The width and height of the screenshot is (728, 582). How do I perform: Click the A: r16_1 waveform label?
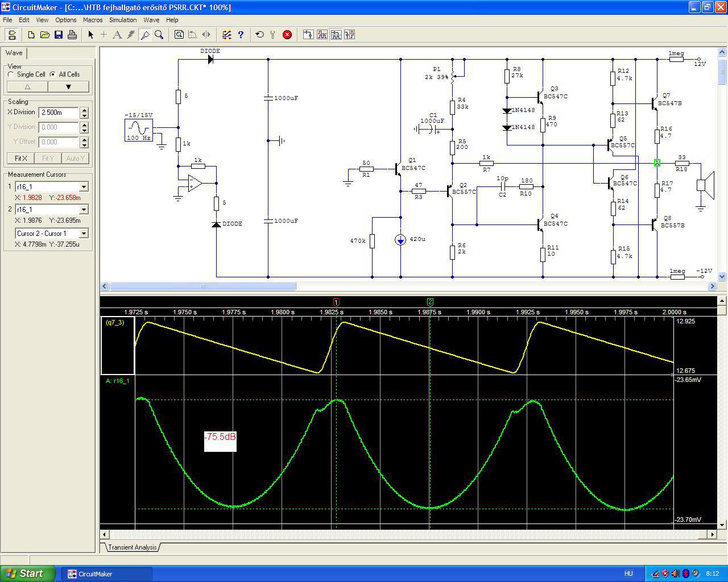pos(118,381)
